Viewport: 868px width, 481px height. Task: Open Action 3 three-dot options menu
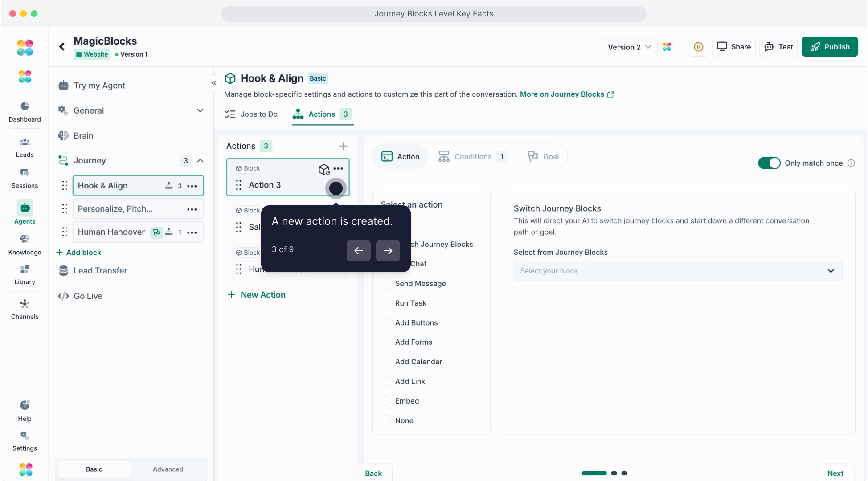(338, 168)
